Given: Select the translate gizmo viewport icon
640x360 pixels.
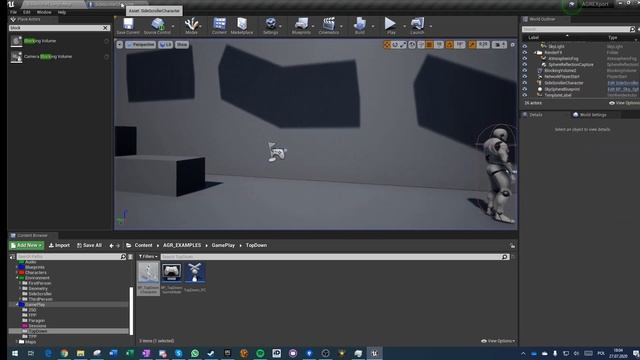Looking at the screenshot, I should coord(387,44).
